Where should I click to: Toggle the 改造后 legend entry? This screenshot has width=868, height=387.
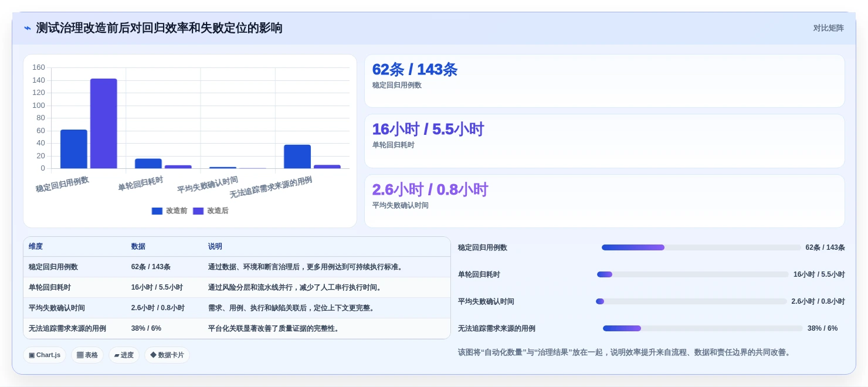tap(210, 211)
